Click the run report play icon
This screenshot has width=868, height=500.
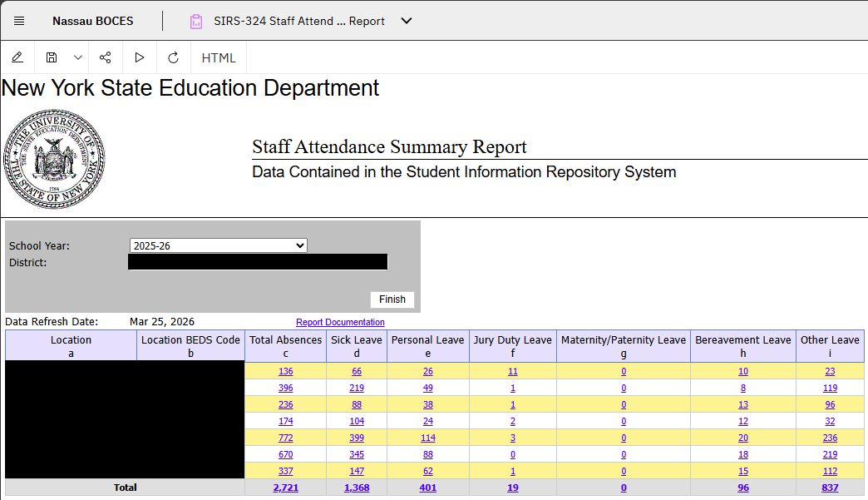[x=140, y=57]
